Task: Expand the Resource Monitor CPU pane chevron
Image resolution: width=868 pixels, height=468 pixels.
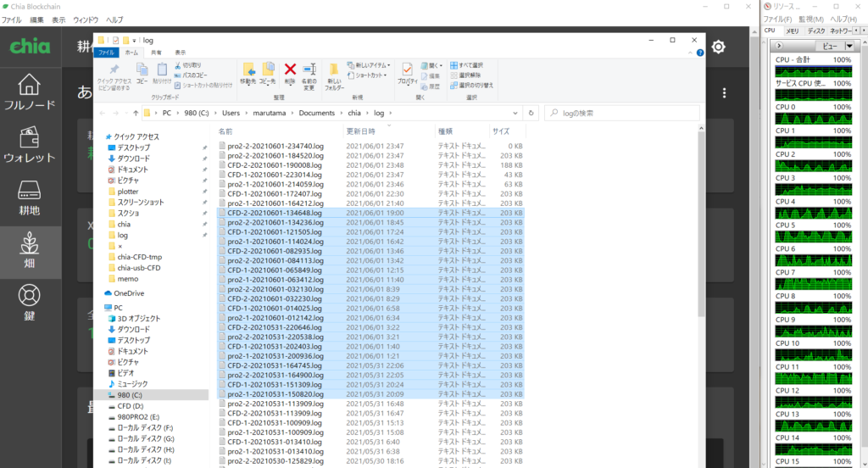Action: [x=780, y=46]
